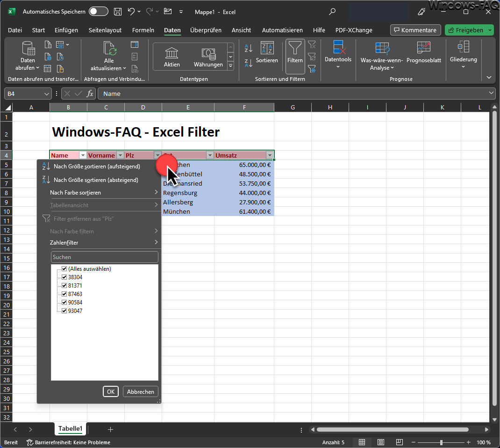Screen dimensions: 500x448
Task: Toggle the Automatisches Speichern switch
Action: 98,12
